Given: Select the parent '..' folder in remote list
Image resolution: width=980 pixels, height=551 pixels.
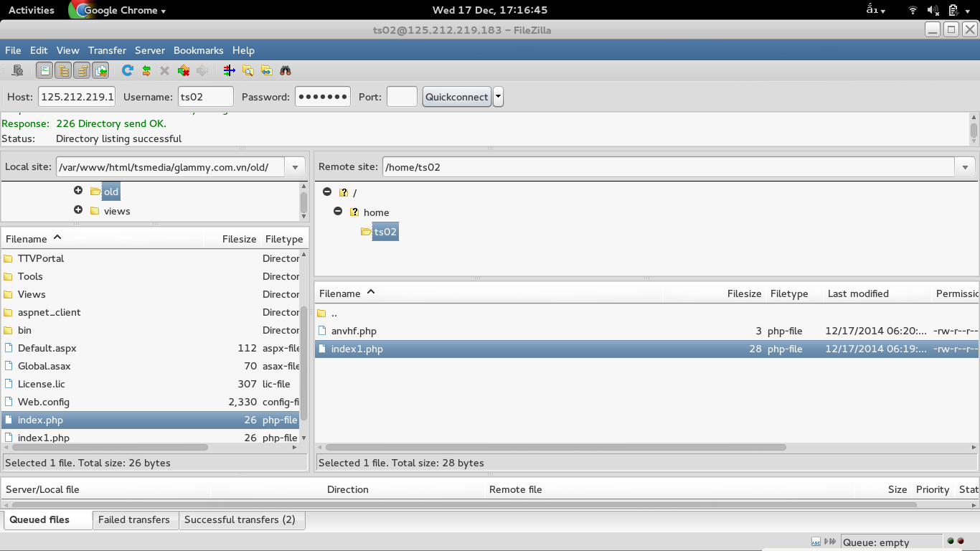Looking at the screenshot, I should 646,313.
